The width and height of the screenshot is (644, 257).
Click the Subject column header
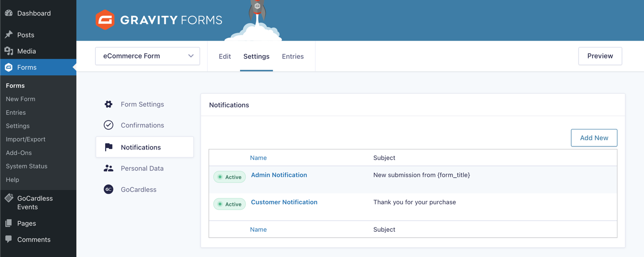[x=384, y=158]
